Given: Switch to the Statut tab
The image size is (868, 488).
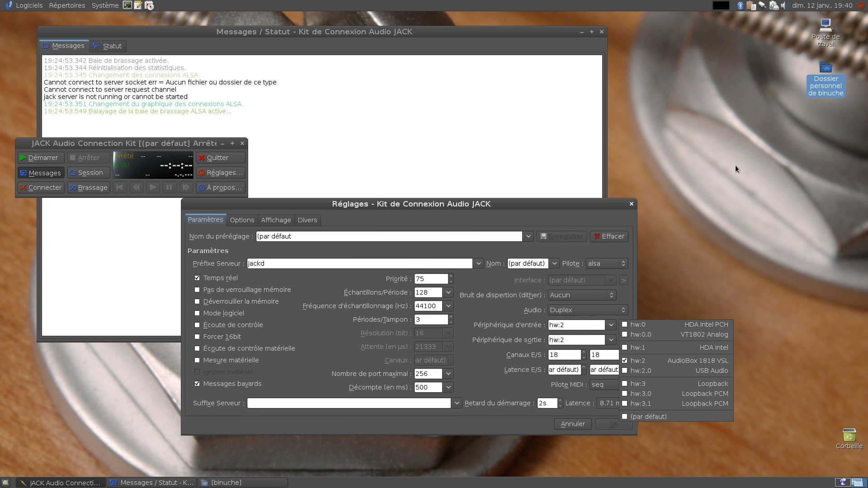Looking at the screenshot, I should click(x=108, y=46).
